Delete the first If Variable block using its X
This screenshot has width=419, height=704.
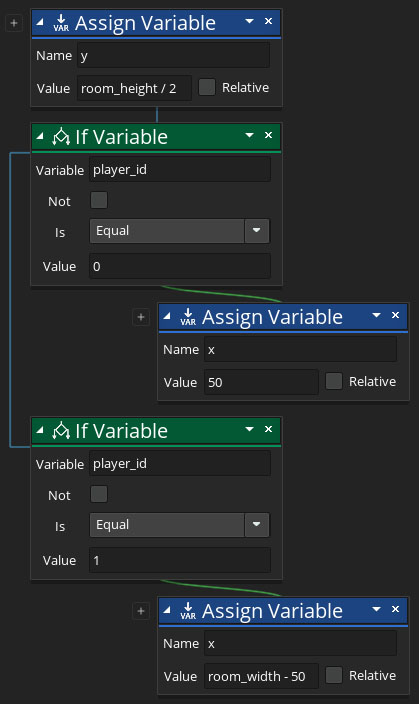(x=268, y=135)
